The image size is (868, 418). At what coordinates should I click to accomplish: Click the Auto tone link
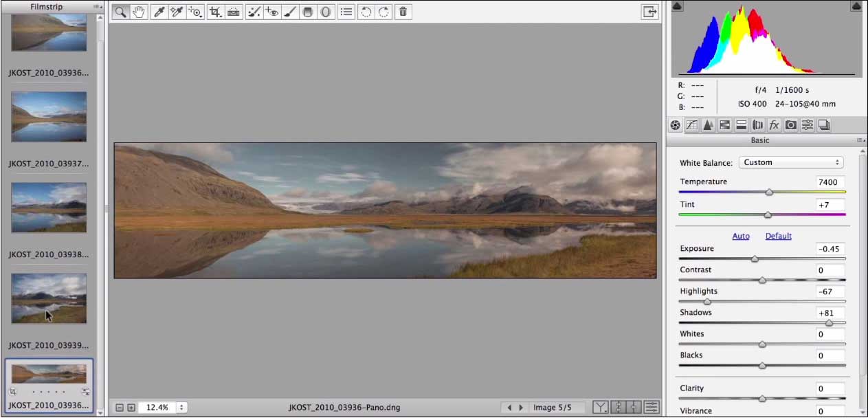tap(741, 236)
